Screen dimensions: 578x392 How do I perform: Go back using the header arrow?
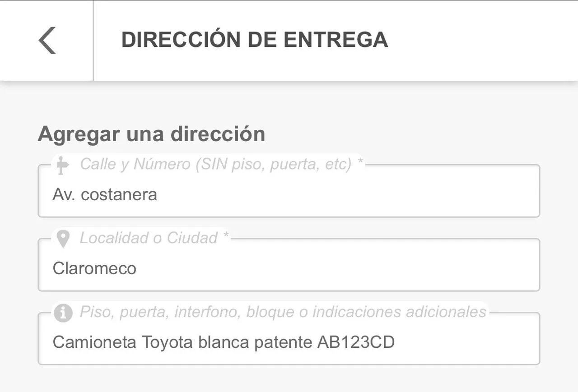click(x=47, y=40)
